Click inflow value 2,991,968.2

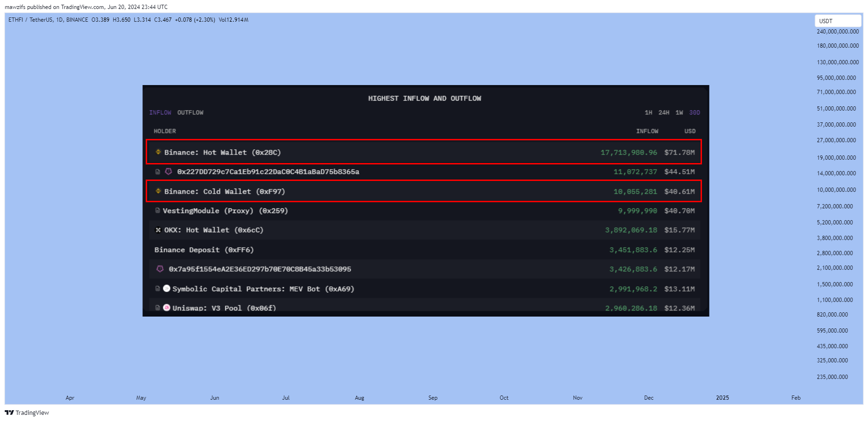click(x=633, y=289)
